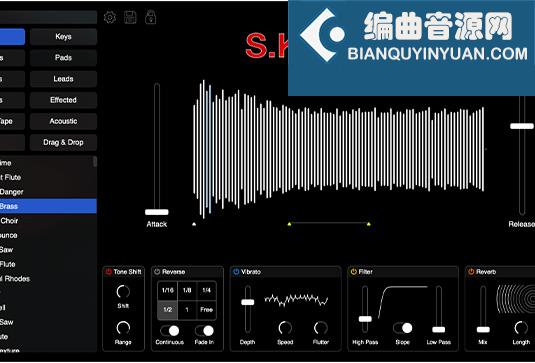
Task: Toggle the Tone Shift power icon
Action: click(109, 272)
